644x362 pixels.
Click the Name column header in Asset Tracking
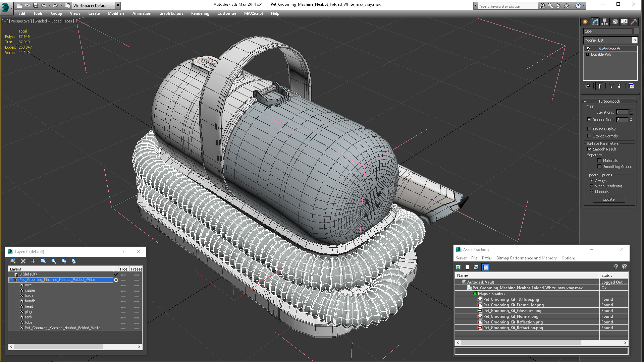click(527, 276)
